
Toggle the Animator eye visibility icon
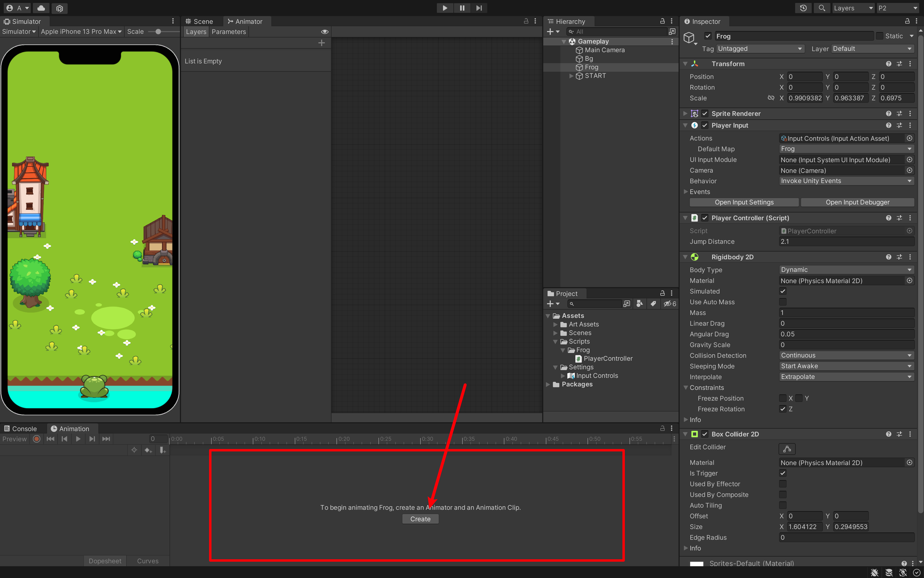coord(325,32)
